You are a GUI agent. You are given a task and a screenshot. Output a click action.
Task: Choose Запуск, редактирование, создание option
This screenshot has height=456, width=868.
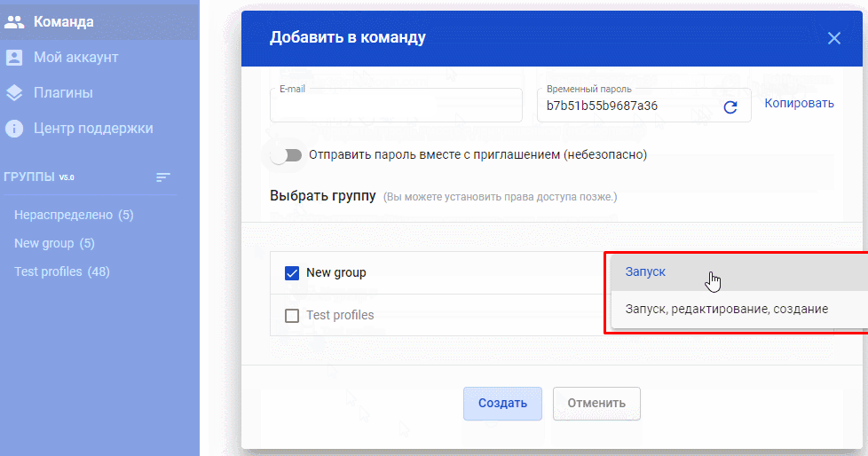tap(739, 309)
